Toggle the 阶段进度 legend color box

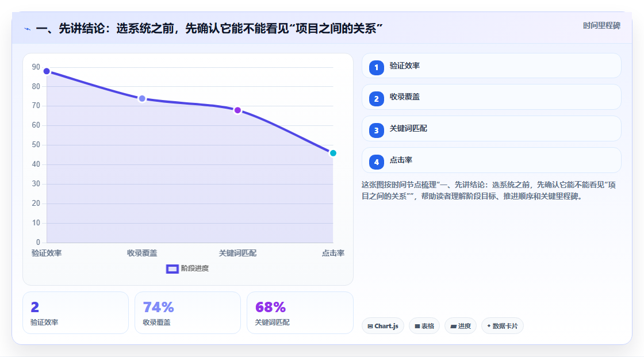(172, 268)
